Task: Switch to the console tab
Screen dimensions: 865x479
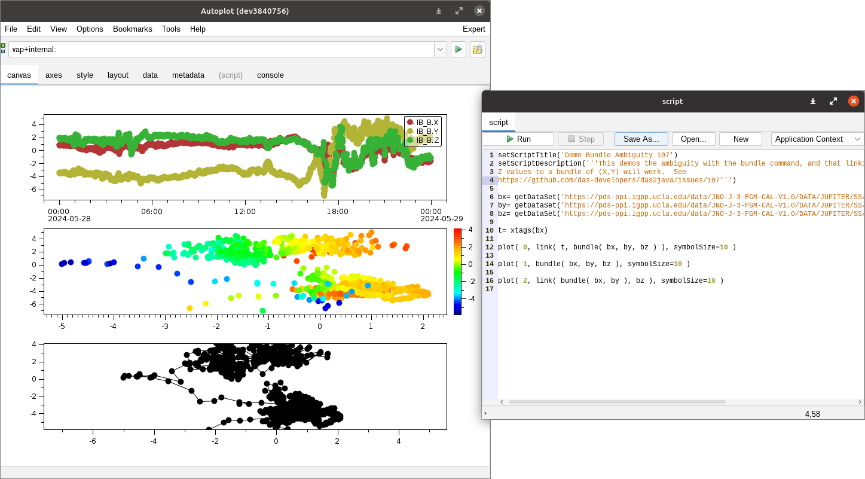Action: click(270, 75)
